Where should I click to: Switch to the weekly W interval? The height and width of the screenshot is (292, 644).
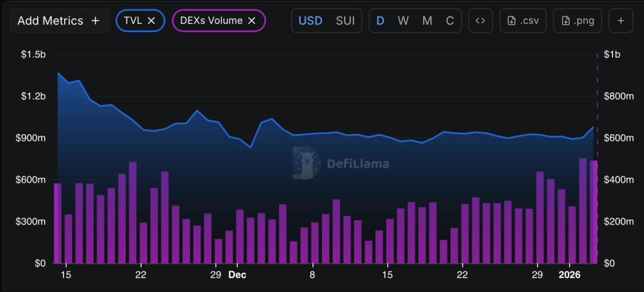403,21
